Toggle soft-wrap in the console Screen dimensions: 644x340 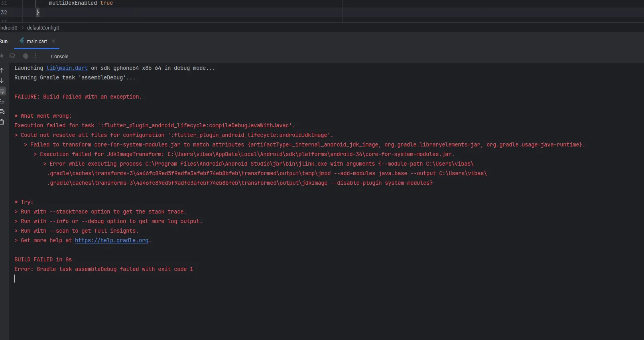tap(2, 91)
